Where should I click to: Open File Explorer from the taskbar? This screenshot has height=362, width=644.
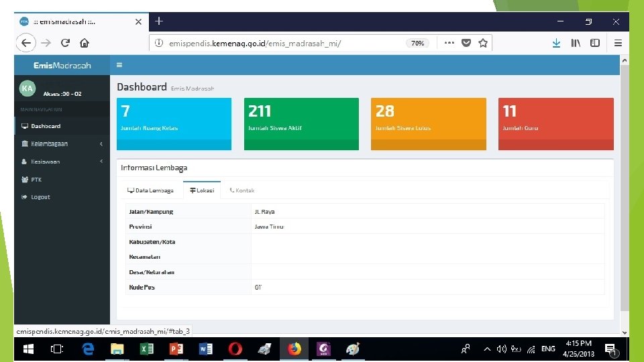(x=117, y=349)
